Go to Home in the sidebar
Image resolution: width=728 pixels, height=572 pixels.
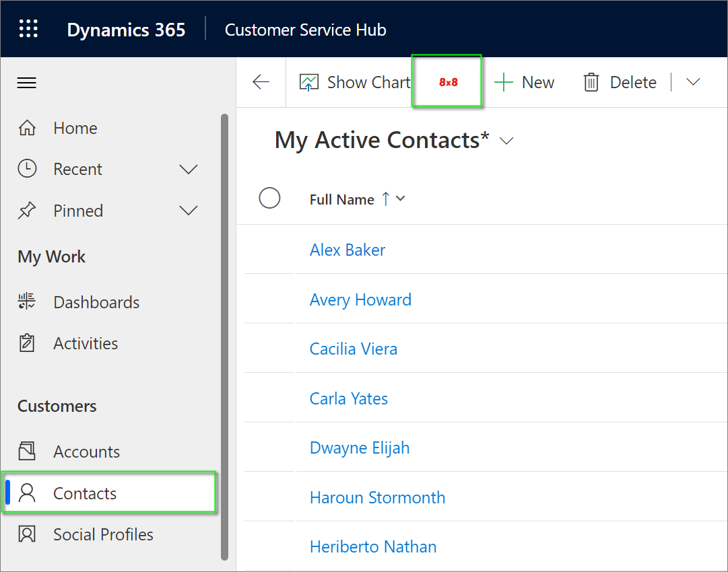tap(75, 128)
